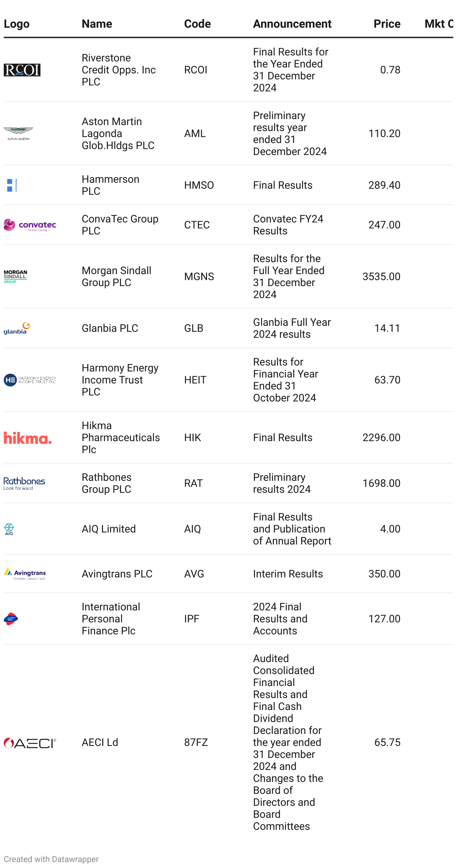Click the Aston Martin wings logo
Viewport: 457px width, 868px height.
pos(18,134)
